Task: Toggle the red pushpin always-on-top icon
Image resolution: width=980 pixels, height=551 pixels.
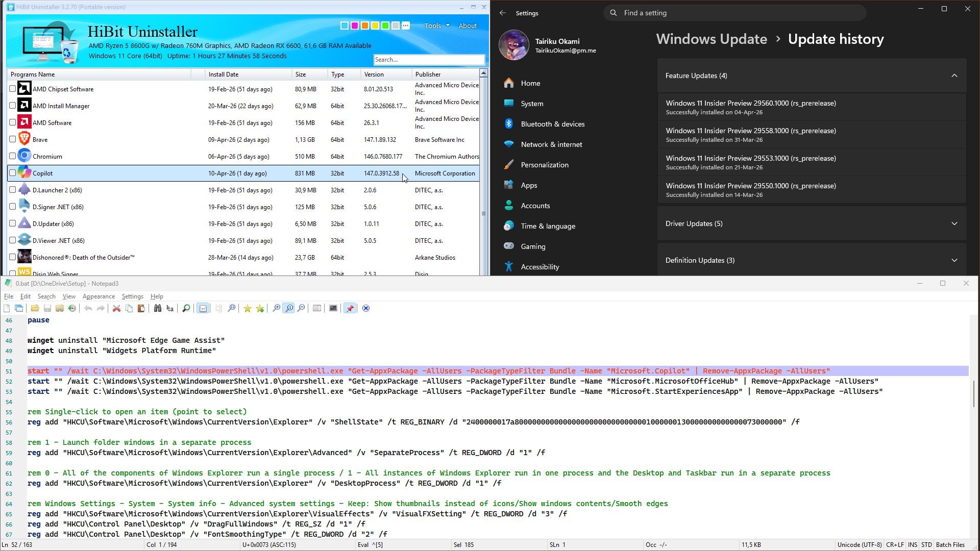Action: coord(350,308)
